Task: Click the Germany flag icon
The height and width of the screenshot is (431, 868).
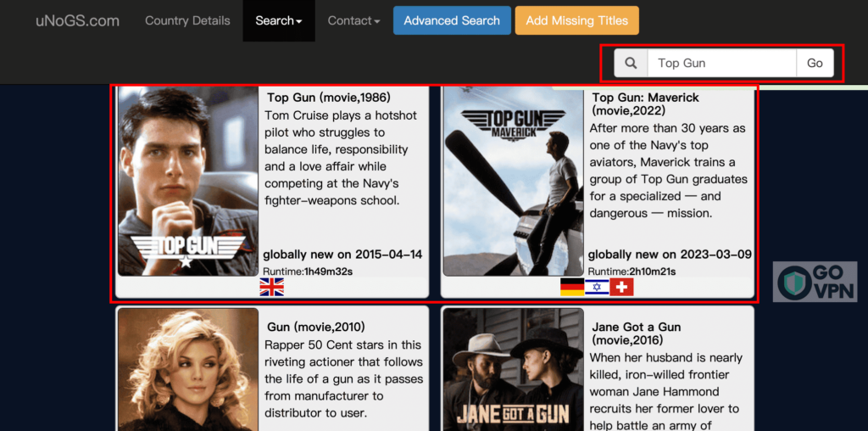Action: 572,288
